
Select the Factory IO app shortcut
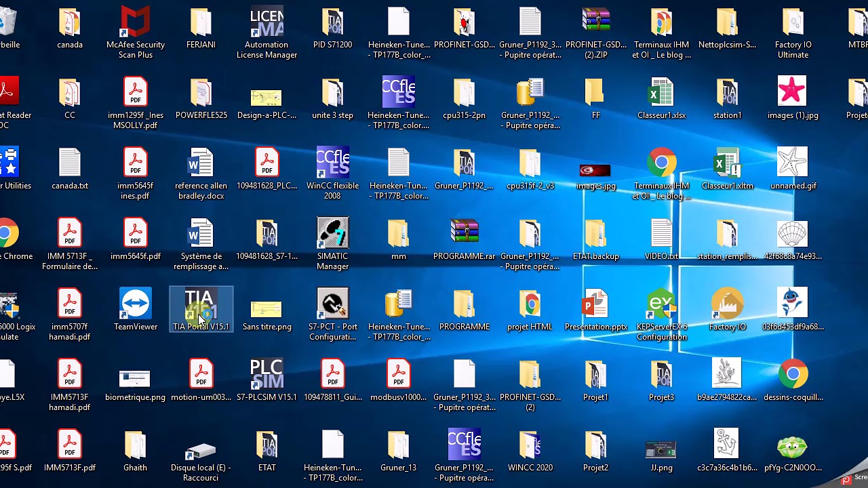tap(728, 309)
